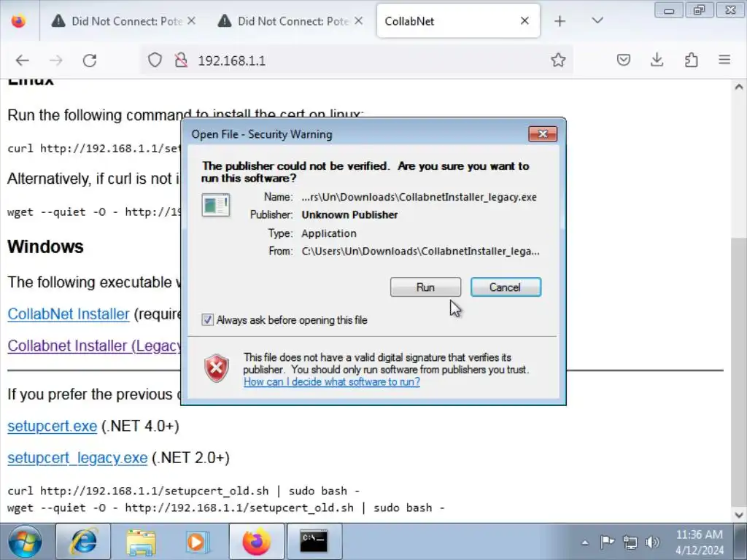Minimize the Firefox window
747x560 pixels.
[668, 10]
